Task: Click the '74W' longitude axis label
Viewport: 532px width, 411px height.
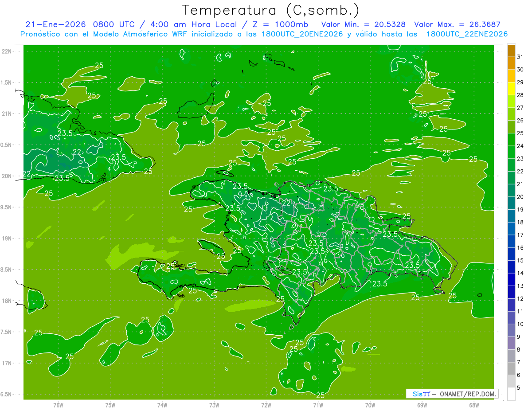Action: (162, 405)
